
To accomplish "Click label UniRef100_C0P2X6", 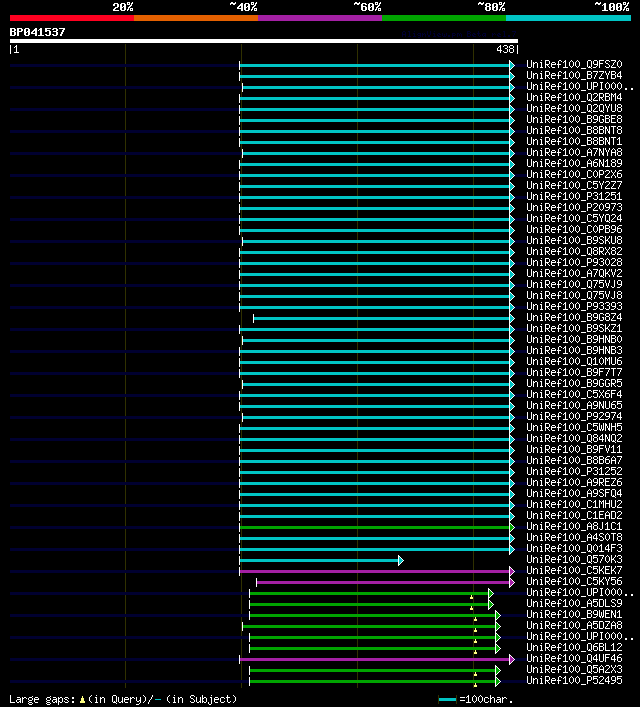I will [x=574, y=174].
